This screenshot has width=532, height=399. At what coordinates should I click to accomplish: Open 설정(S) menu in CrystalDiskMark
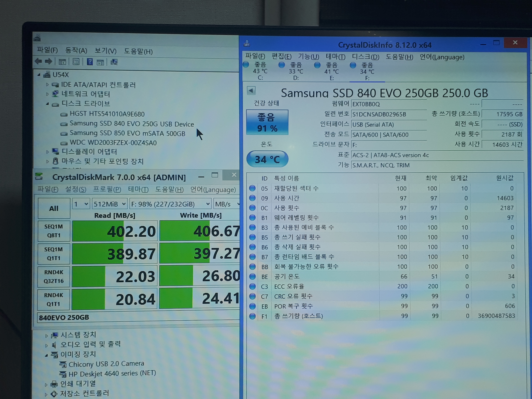(x=76, y=189)
